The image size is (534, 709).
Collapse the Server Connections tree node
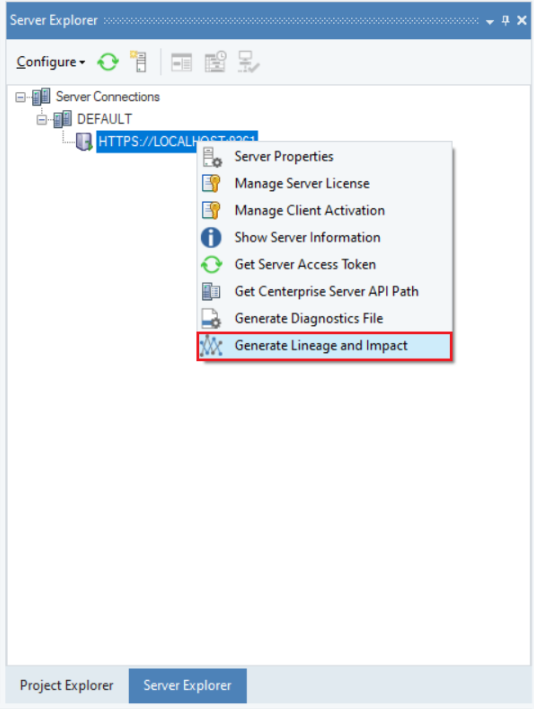20,97
